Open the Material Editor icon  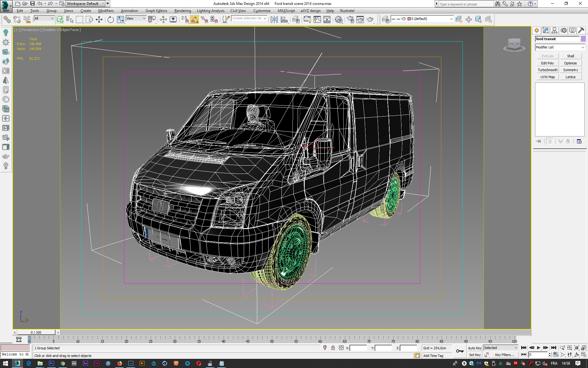(338, 20)
